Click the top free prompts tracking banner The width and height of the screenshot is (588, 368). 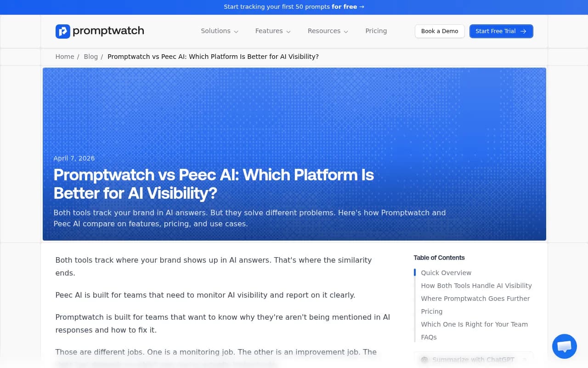pos(294,7)
